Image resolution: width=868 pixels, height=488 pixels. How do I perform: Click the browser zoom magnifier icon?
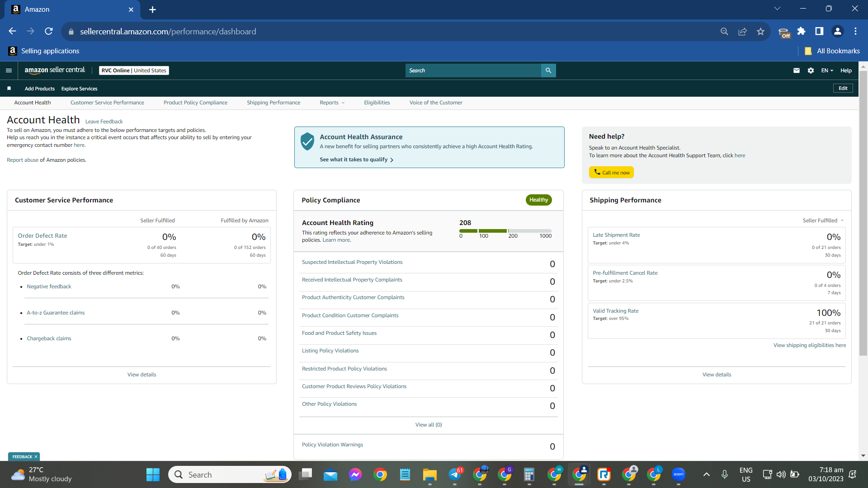pyautogui.click(x=724, y=31)
